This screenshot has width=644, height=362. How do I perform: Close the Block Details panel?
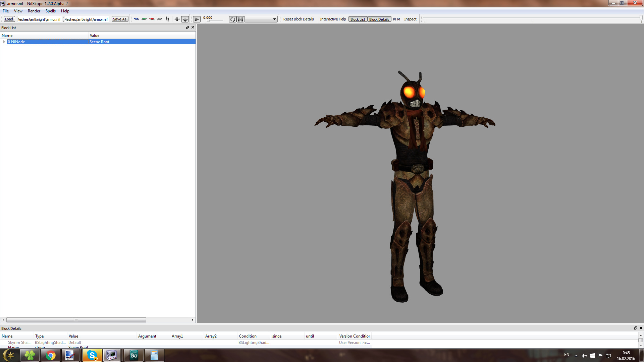tap(641, 328)
